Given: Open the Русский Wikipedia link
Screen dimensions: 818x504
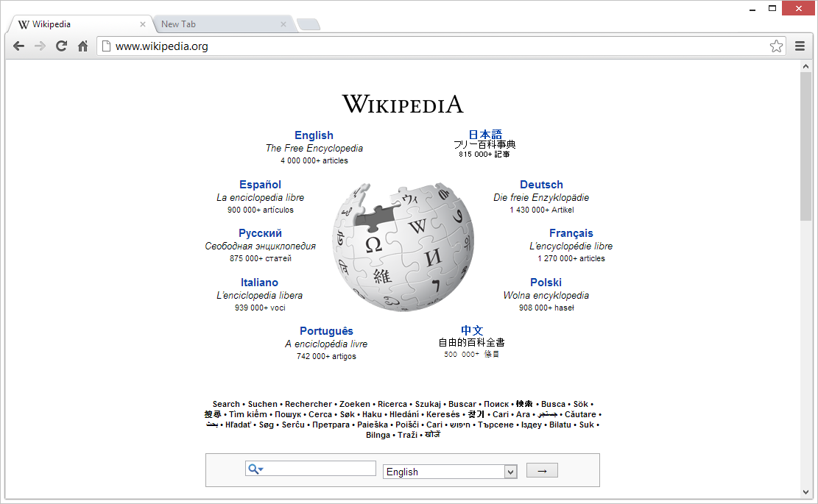Looking at the screenshot, I should click(260, 233).
